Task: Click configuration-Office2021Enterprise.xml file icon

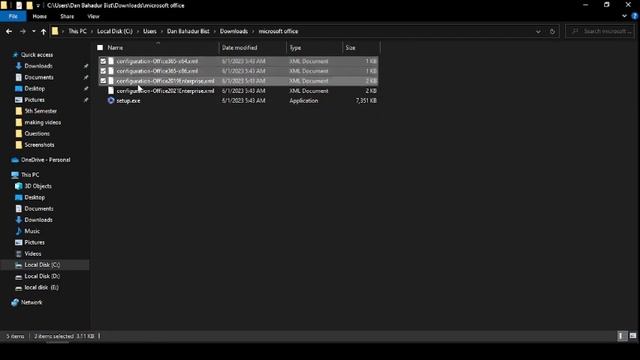Action: pos(111,91)
